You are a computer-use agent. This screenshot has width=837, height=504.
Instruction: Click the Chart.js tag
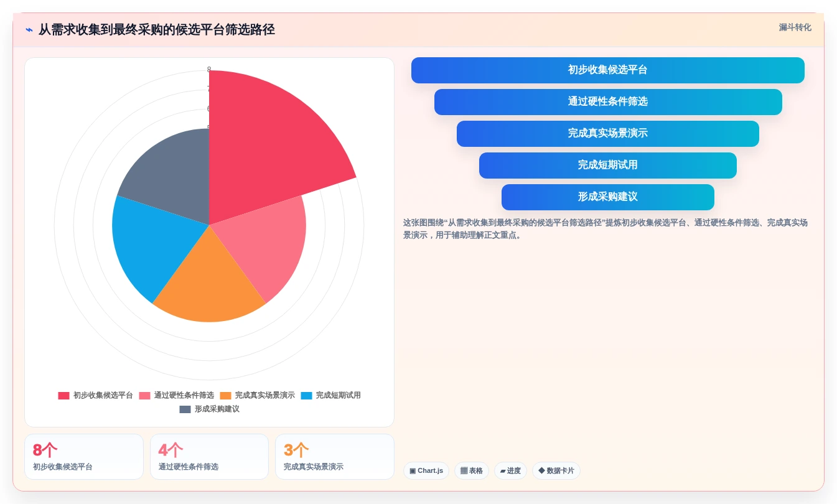[426, 471]
